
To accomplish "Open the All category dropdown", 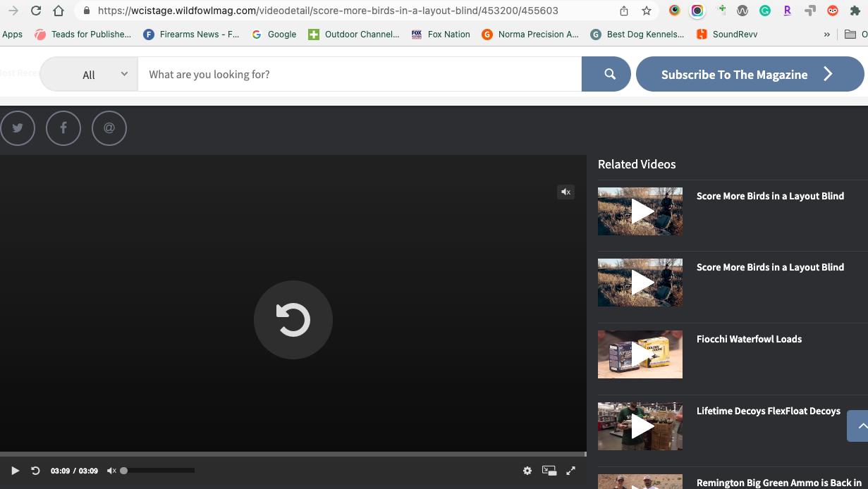I will tap(89, 74).
